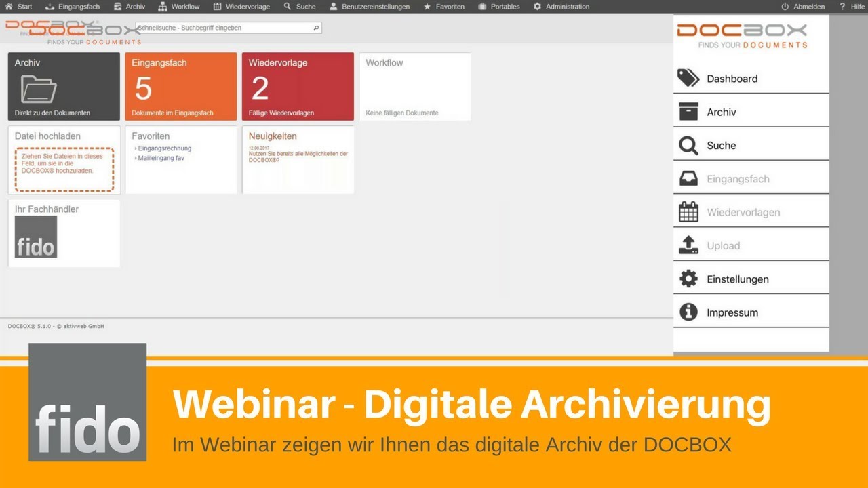Open Benutzereinstellungen menu item
Viewport: 868px width, 488px height.
click(370, 6)
